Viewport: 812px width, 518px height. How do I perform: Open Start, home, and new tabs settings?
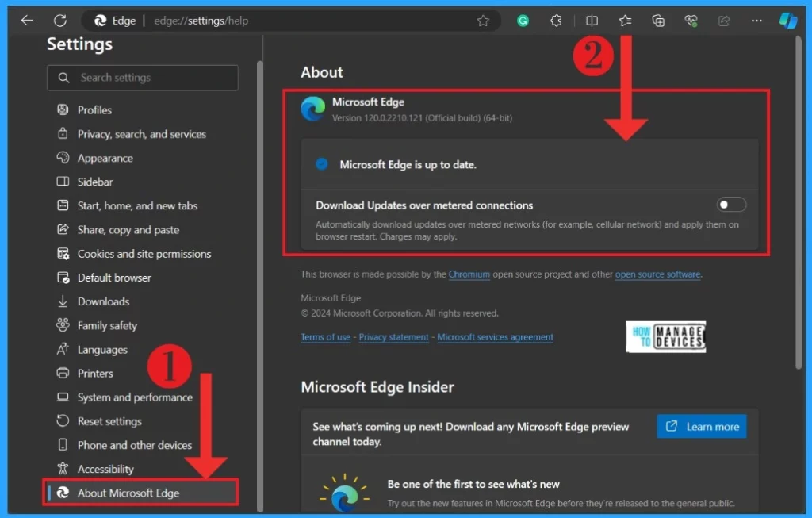pyautogui.click(x=137, y=205)
